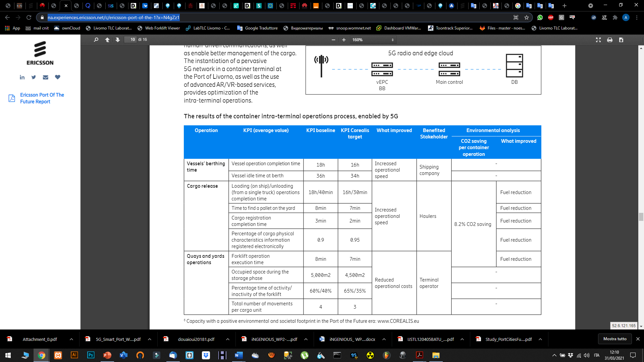Open the 160% zoom level dropdown

point(373,40)
